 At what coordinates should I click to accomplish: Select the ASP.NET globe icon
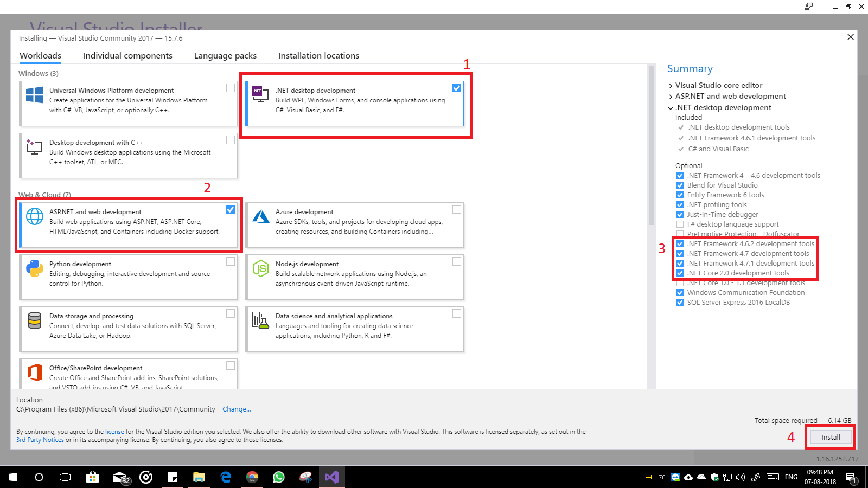click(35, 216)
